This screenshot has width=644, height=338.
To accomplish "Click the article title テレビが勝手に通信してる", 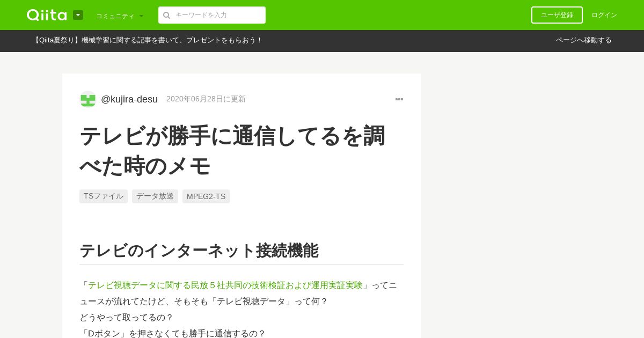I will [232, 150].
